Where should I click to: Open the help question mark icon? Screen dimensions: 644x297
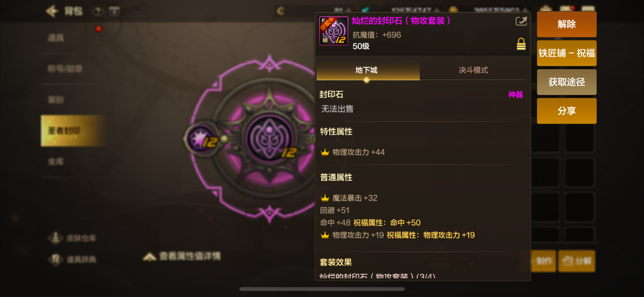click(x=98, y=11)
